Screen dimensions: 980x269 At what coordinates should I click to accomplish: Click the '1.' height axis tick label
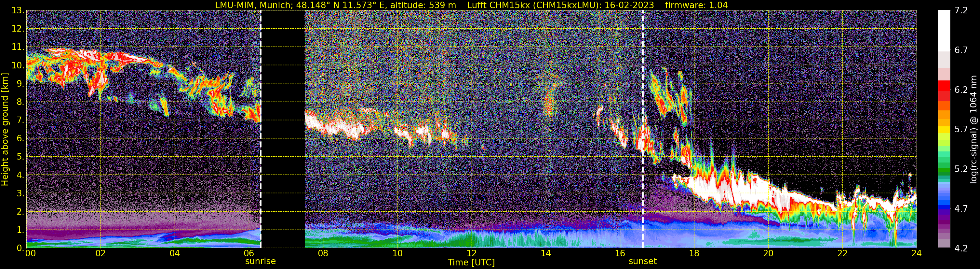pyautogui.click(x=20, y=230)
